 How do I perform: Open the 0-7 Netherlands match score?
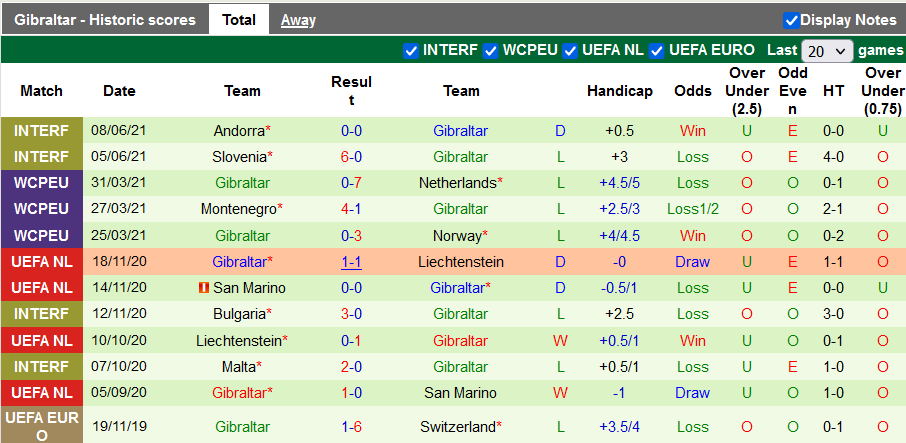[x=351, y=183]
